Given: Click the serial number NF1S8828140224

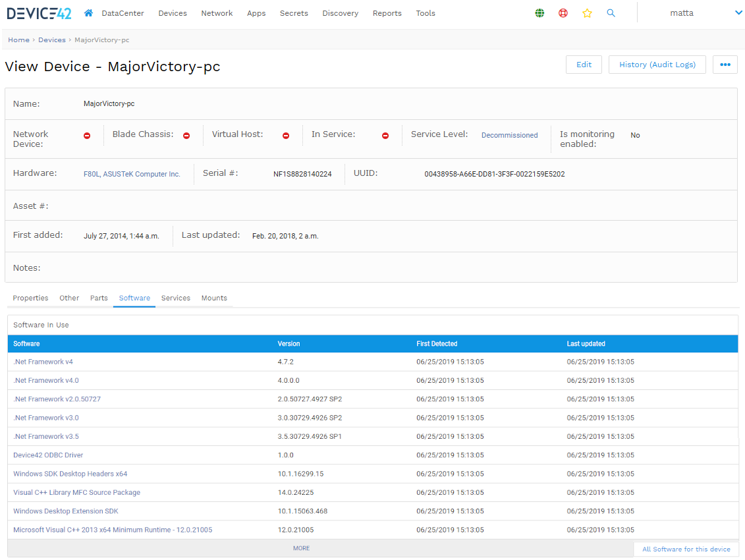Looking at the screenshot, I should 302,175.
